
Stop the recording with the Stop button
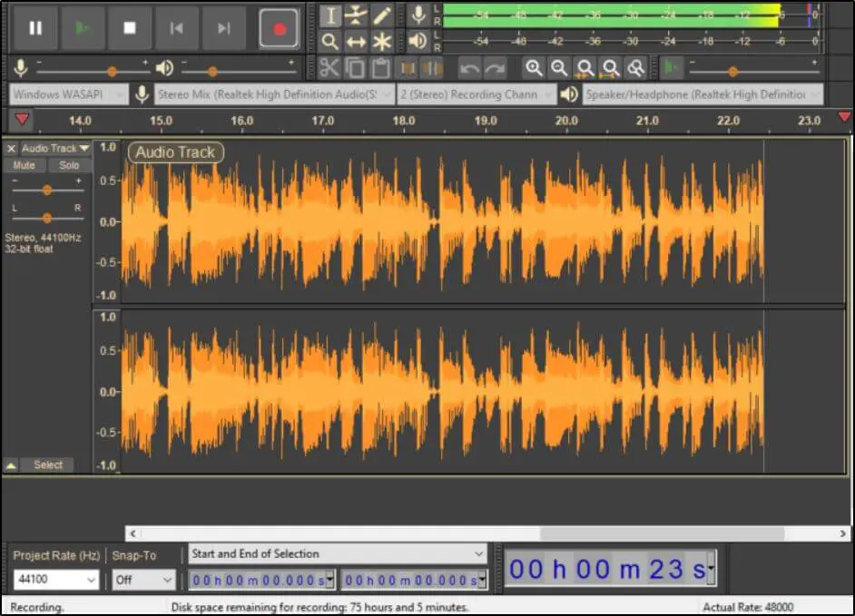pyautogui.click(x=130, y=28)
